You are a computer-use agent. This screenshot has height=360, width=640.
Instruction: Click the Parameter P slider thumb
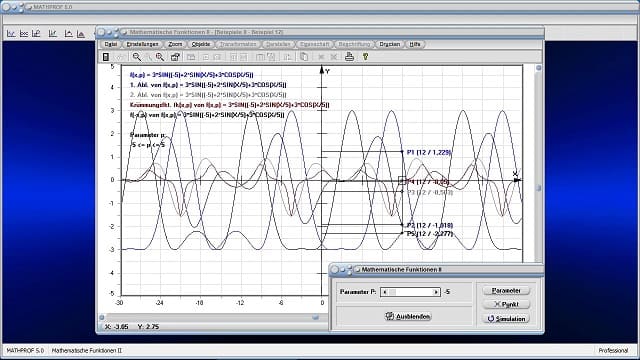point(392,292)
